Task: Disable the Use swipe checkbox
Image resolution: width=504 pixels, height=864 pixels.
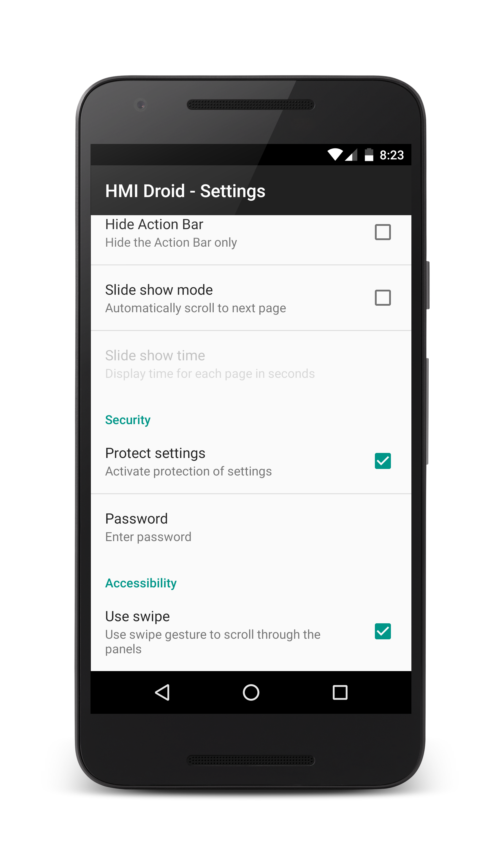Action: (x=383, y=631)
